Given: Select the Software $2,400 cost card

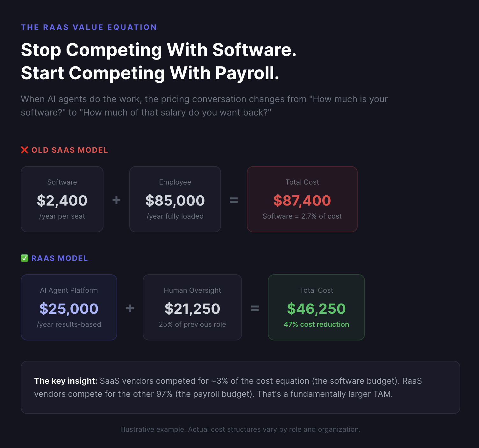Looking at the screenshot, I should point(62,199).
